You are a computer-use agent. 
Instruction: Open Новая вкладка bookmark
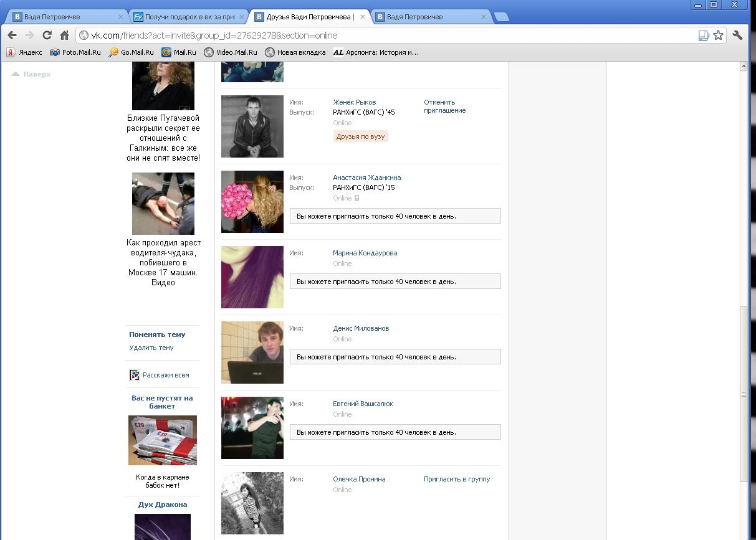295,52
